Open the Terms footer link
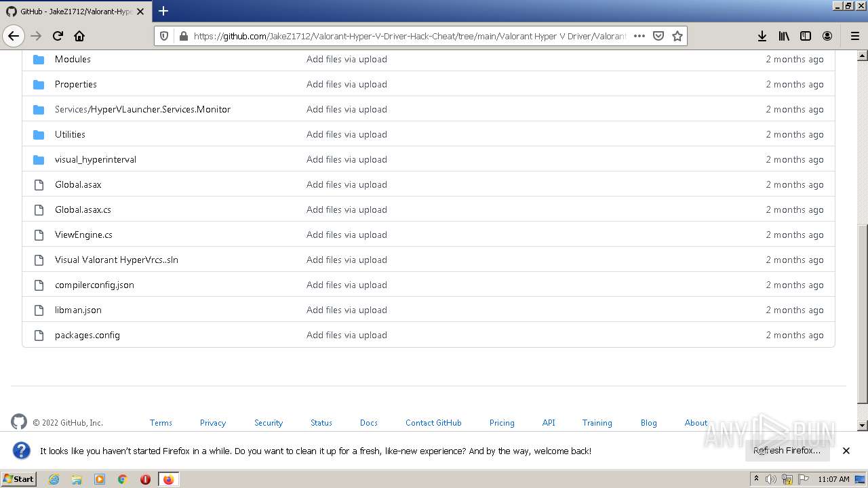 coord(161,422)
